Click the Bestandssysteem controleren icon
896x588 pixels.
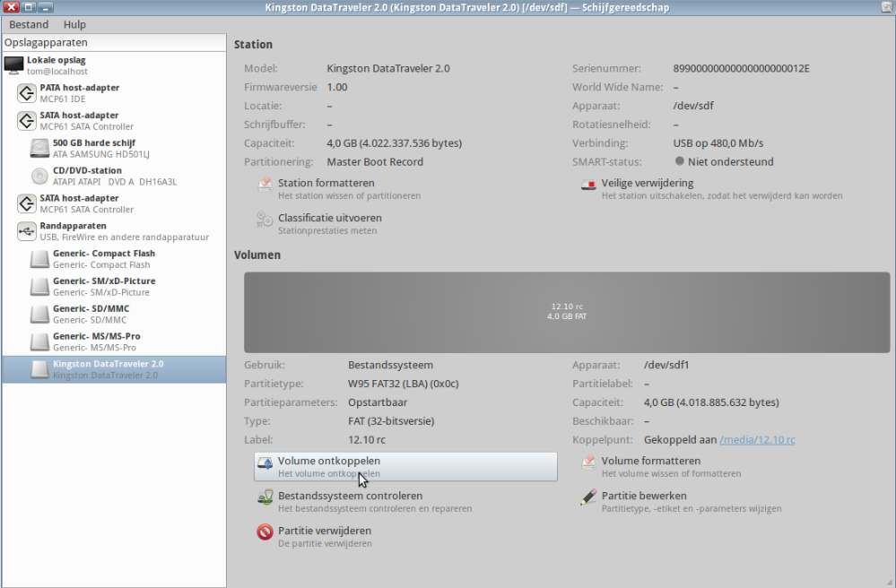click(x=265, y=497)
